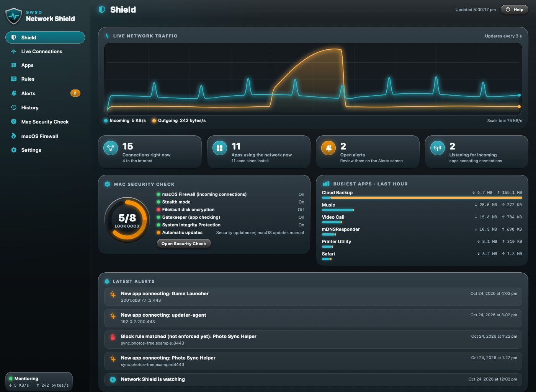
Task: Open the Game Launcher alert
Action: pyautogui.click(x=313, y=297)
